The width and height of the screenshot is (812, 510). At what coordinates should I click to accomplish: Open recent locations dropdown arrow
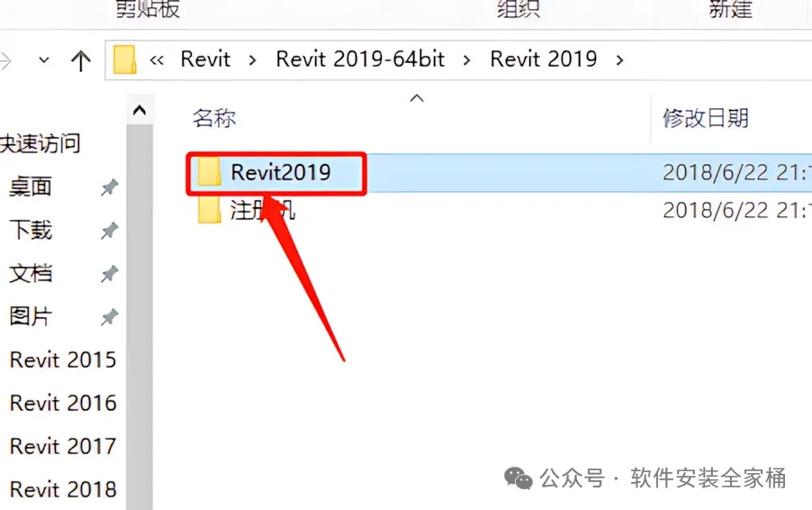(44, 60)
